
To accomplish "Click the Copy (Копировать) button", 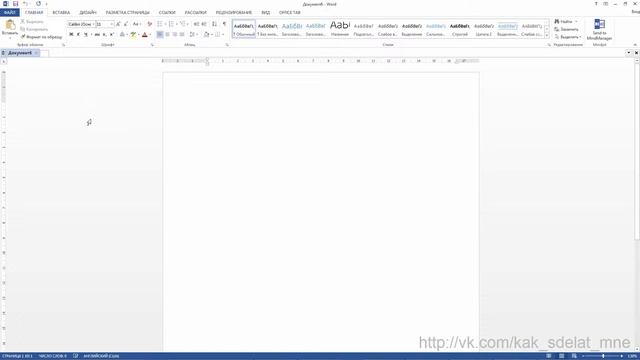I will point(34,29).
